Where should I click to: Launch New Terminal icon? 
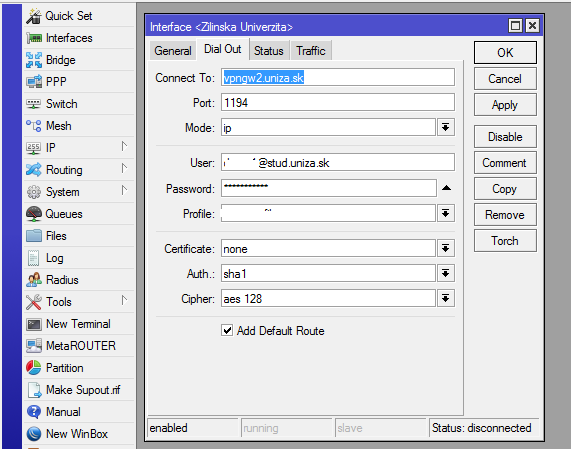pyautogui.click(x=34, y=324)
